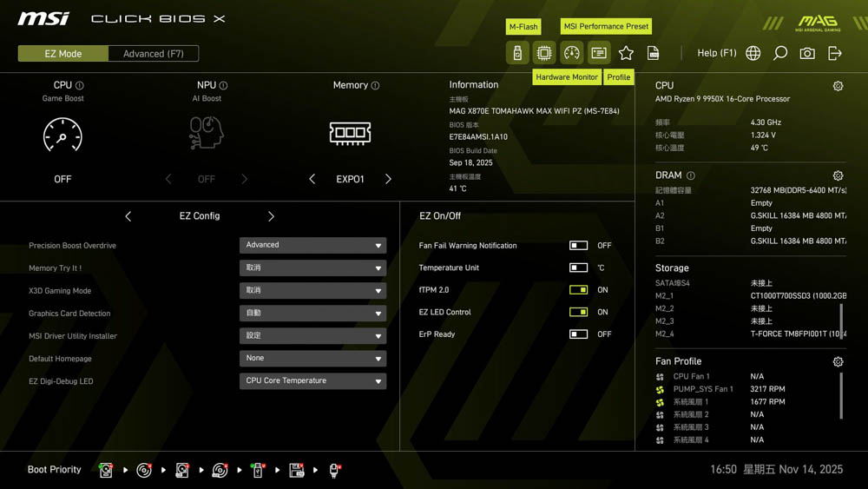Open search magnifier icon
The width and height of the screenshot is (868, 489).
[780, 53]
